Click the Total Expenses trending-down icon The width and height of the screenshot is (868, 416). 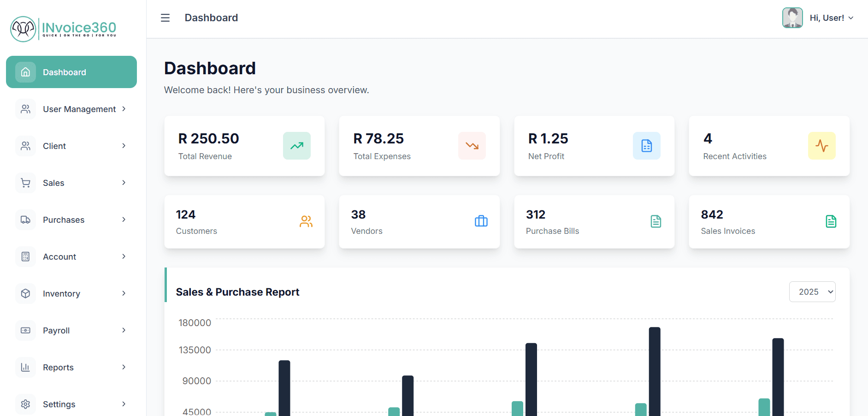click(472, 146)
